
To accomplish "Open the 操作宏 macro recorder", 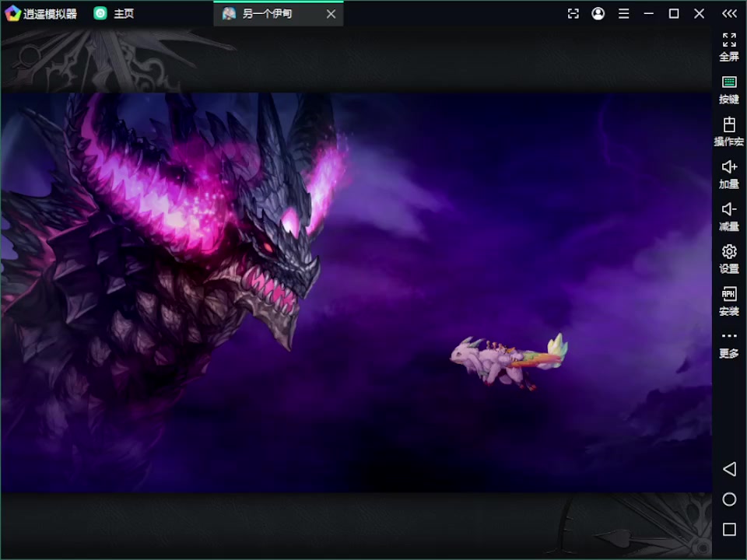I will [x=729, y=131].
